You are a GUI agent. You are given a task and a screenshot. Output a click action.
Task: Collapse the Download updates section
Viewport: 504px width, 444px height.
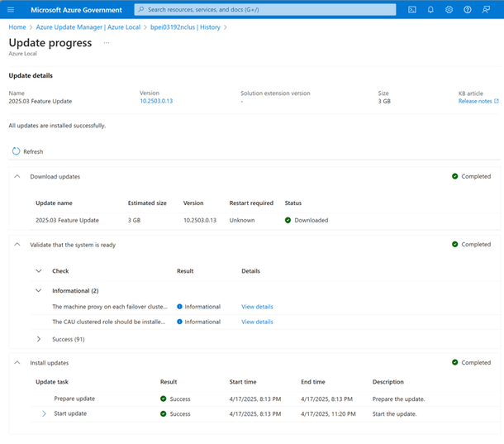(x=17, y=176)
